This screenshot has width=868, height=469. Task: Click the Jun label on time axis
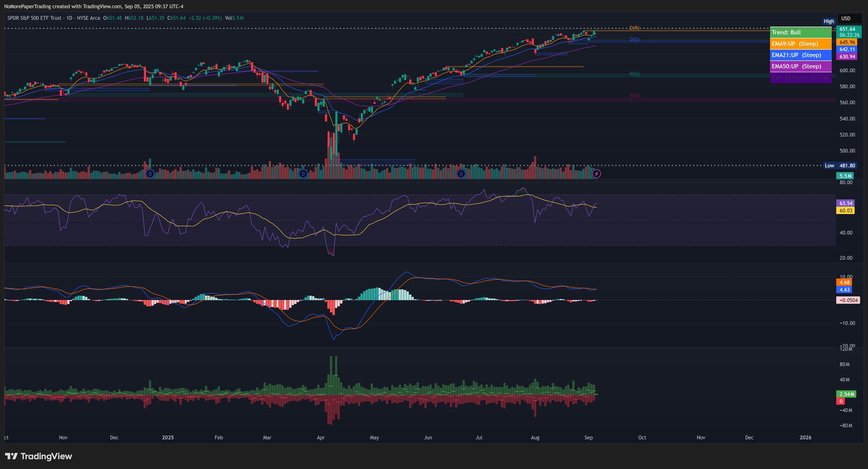coord(428,437)
